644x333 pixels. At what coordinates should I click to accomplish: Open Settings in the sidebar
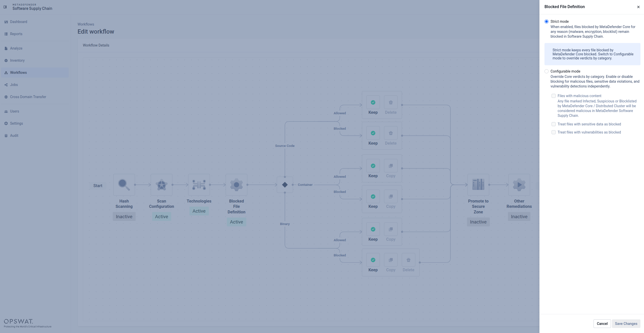(x=35, y=123)
